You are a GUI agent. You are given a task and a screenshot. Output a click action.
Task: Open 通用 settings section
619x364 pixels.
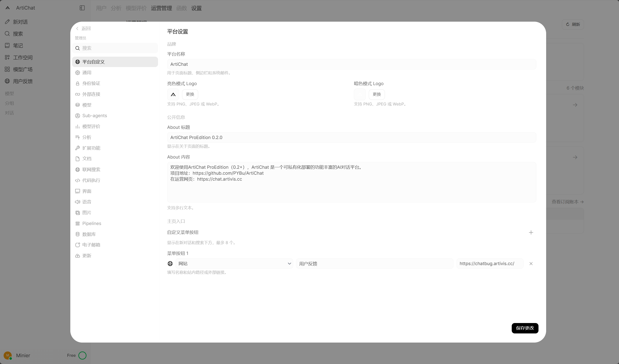coord(115,73)
